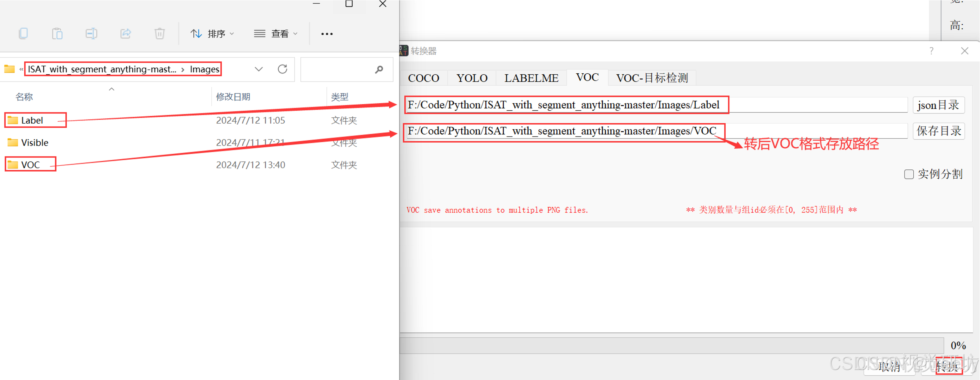Enable the 实例分割 checkbox
This screenshot has height=380, width=980.
(909, 175)
